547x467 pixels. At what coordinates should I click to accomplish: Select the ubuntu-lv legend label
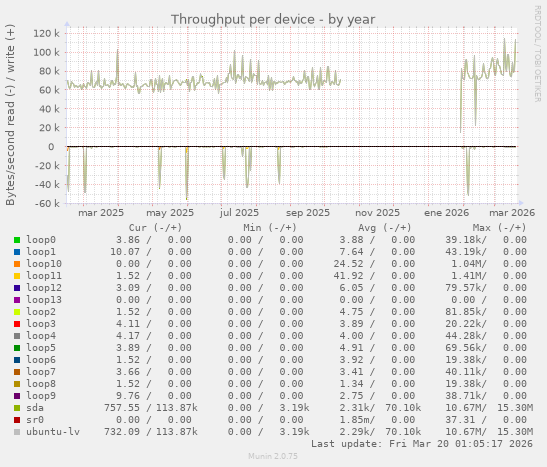point(53,432)
